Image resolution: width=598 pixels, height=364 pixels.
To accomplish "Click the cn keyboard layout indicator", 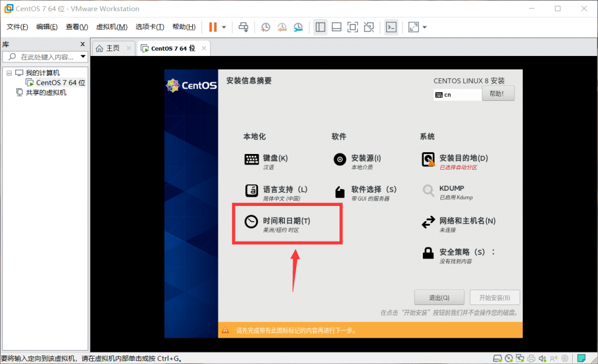I will [457, 94].
